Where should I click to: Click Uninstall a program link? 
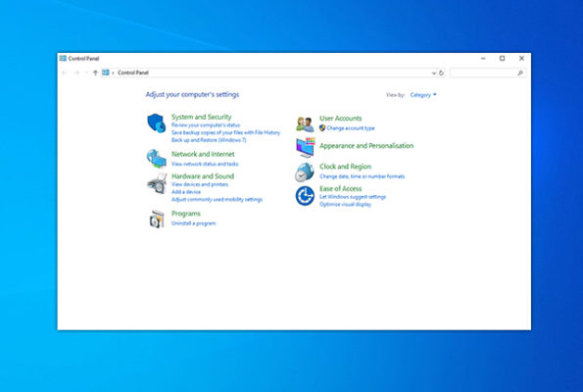point(193,223)
